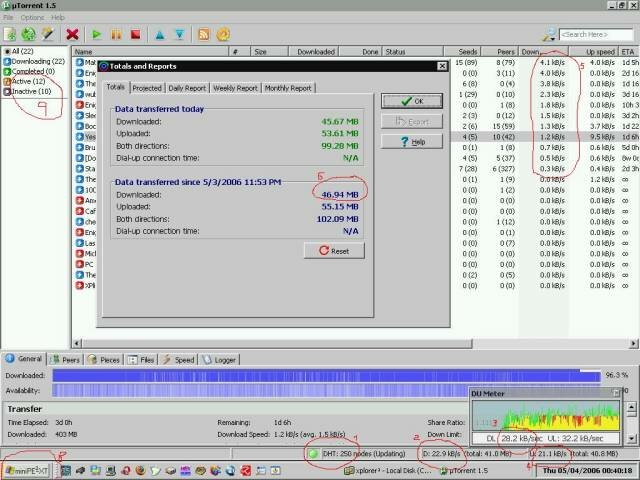Click the µTorrent 1.5 taskbar button
The width and height of the screenshot is (640, 480).
tap(465, 471)
